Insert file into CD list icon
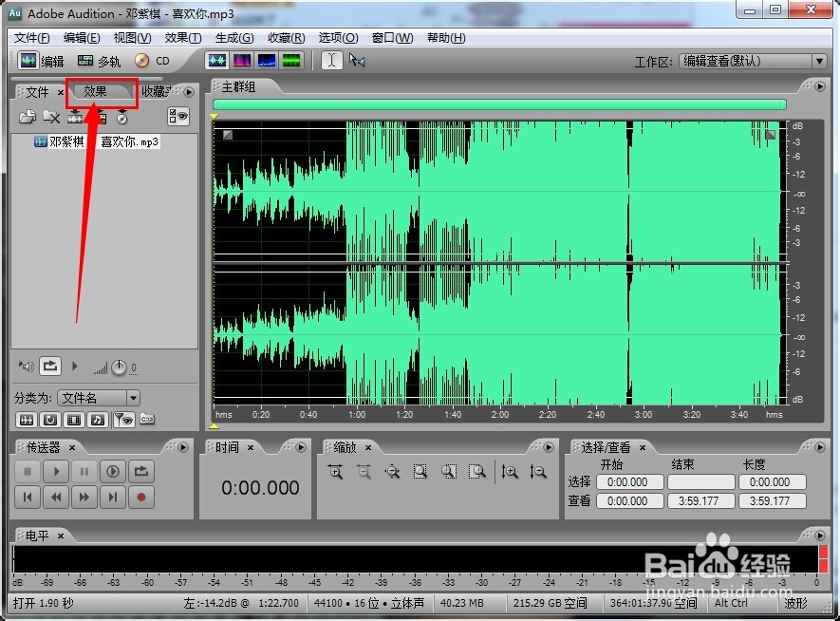Viewport: 840px width, 621px height. pyautogui.click(x=122, y=116)
